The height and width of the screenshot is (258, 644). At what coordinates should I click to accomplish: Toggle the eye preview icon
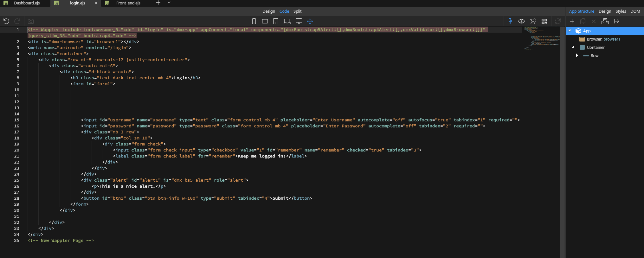pos(521,21)
